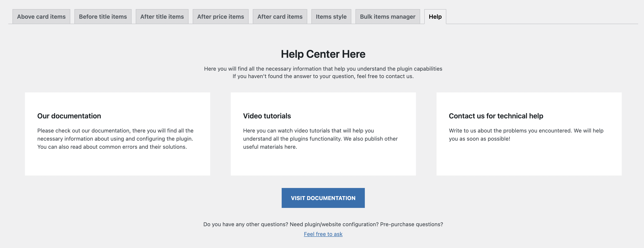This screenshot has height=248, width=644.
Task: Click the feel free to contact us sentence
Action: (x=323, y=76)
